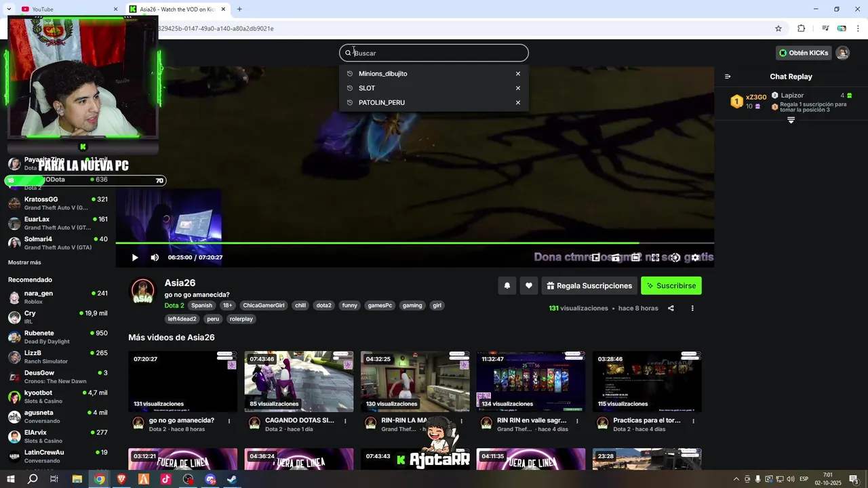Open Steam from the taskbar

point(232,479)
